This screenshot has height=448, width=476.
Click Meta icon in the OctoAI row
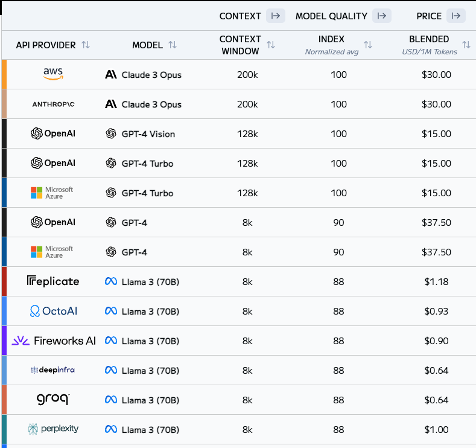point(111,311)
